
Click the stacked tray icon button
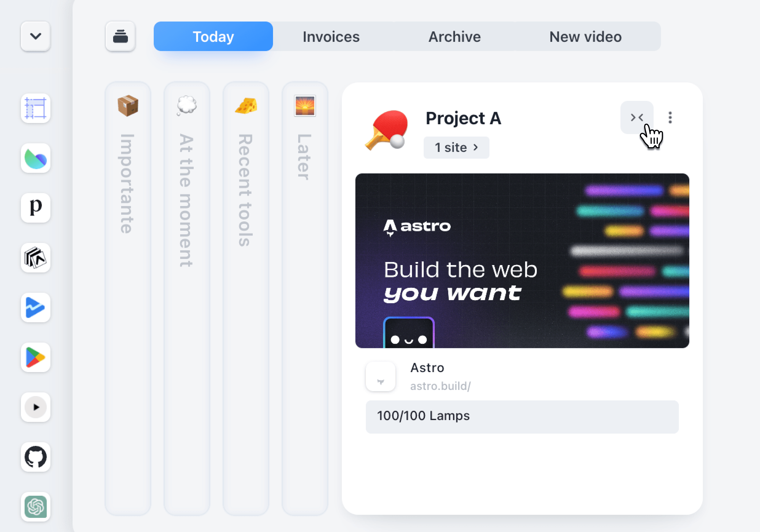pos(121,36)
